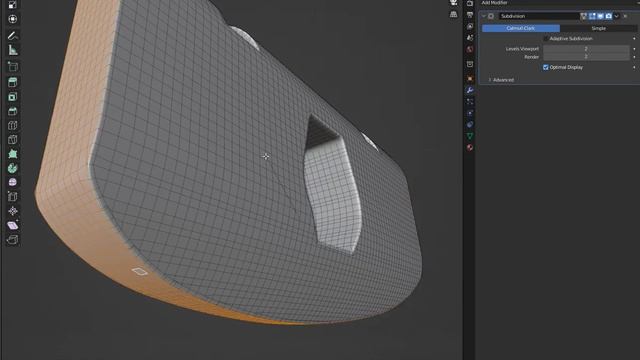Enable Adaptive Subdivision checkbox
The image size is (640, 360).
[x=546, y=39]
